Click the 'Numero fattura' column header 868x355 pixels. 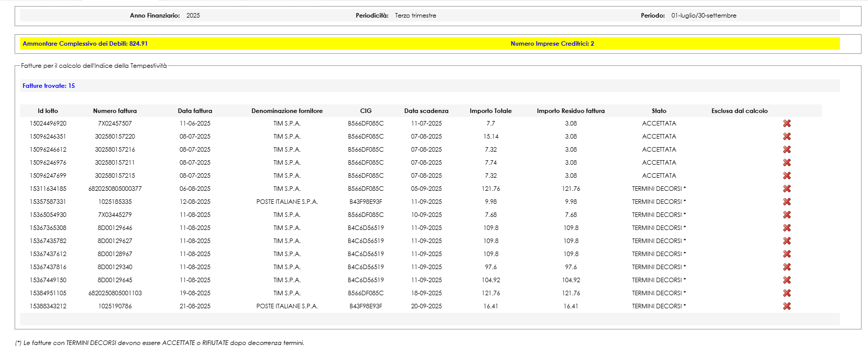pos(115,111)
